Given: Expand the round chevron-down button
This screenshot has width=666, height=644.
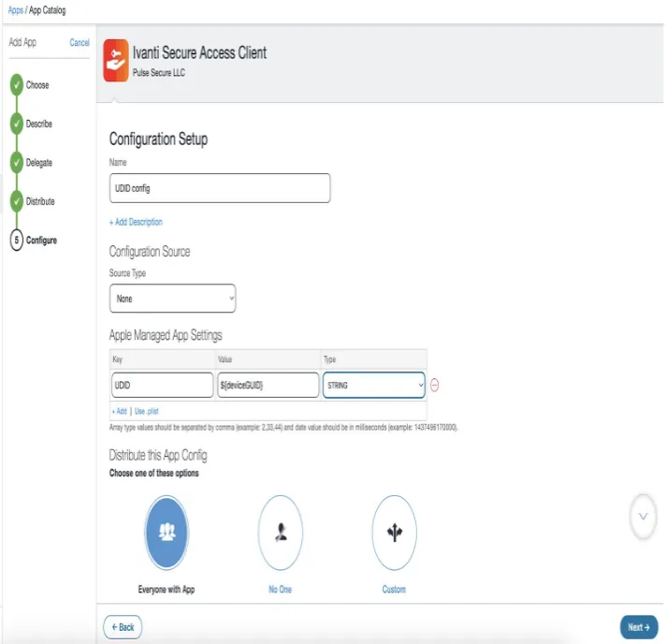Looking at the screenshot, I should [x=643, y=517].
